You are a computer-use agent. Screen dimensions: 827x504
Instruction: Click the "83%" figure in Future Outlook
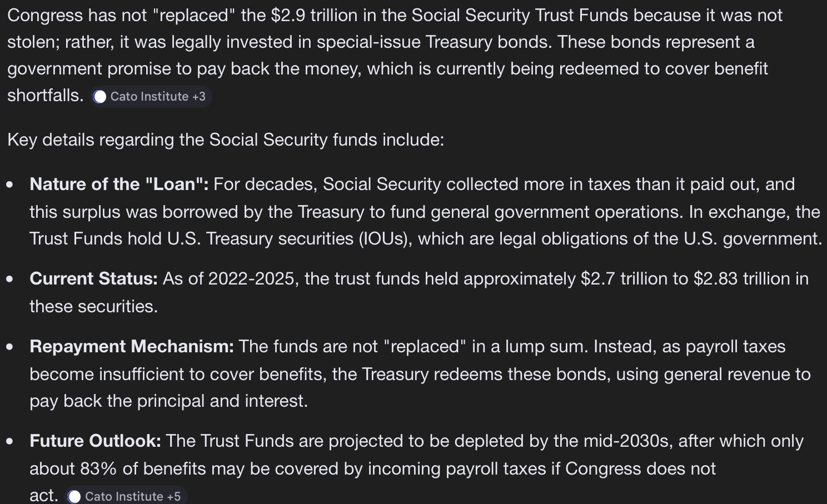pos(98,468)
